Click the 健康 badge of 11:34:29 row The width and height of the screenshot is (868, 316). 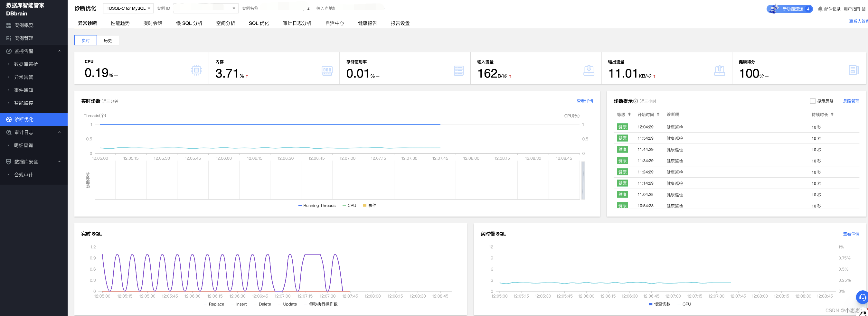click(622, 161)
